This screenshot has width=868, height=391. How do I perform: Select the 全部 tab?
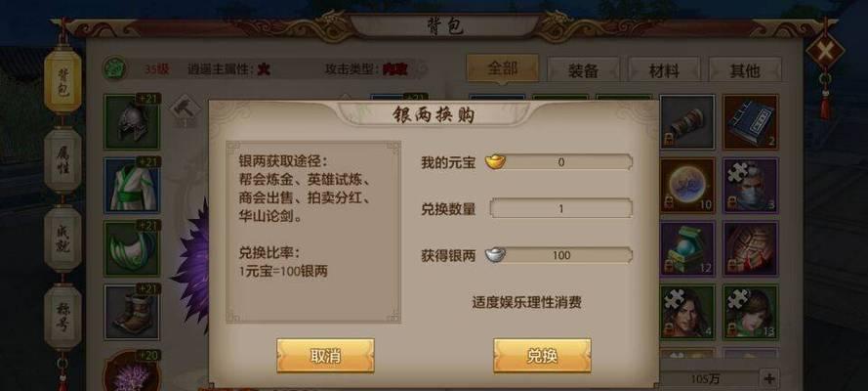[x=503, y=68]
